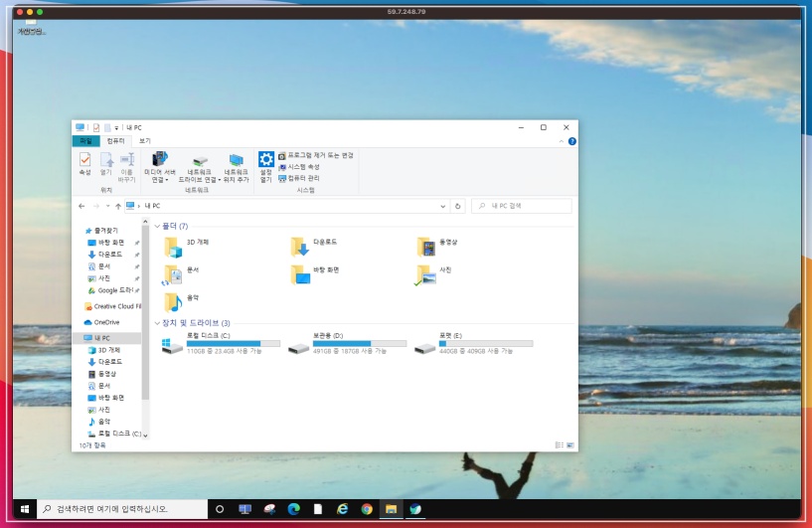The width and height of the screenshot is (812, 528).
Task: Open the 미디어 서버 연결 dropdown
Action: (159, 167)
